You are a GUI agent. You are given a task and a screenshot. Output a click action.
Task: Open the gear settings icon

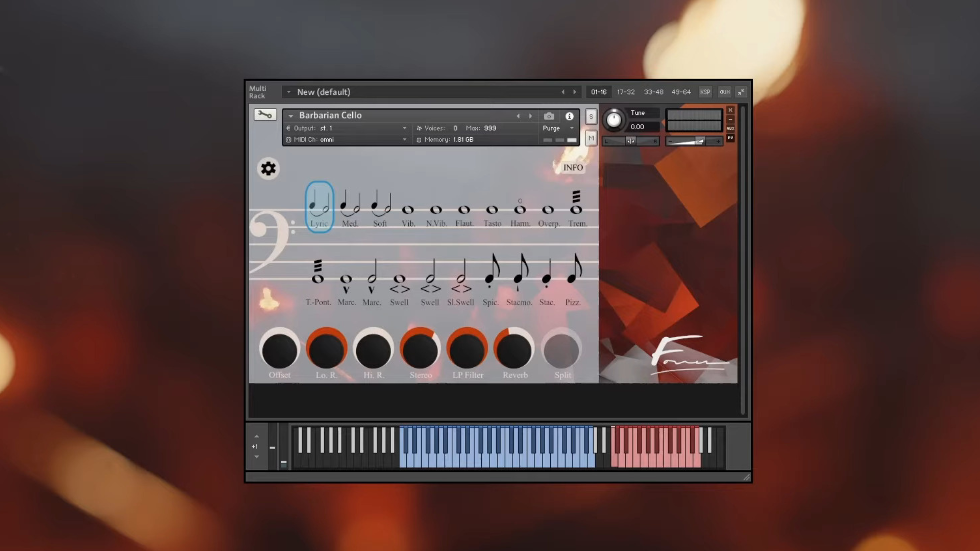click(x=268, y=169)
